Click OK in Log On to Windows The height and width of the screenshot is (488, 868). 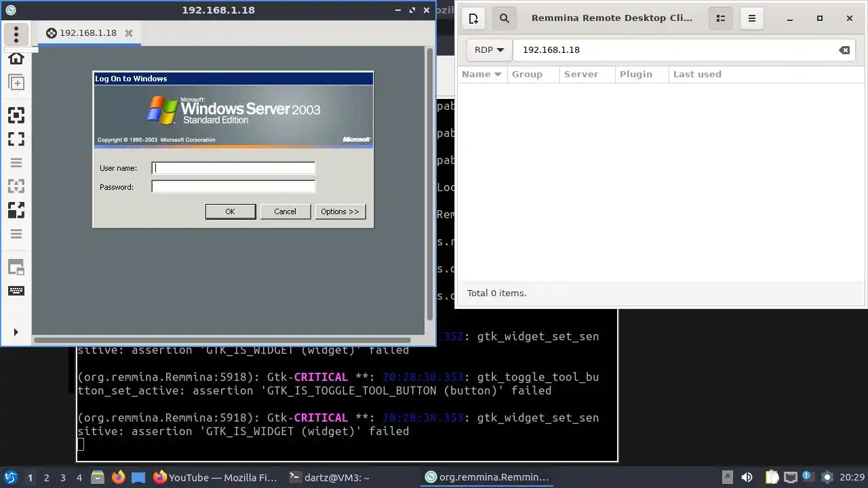point(231,211)
